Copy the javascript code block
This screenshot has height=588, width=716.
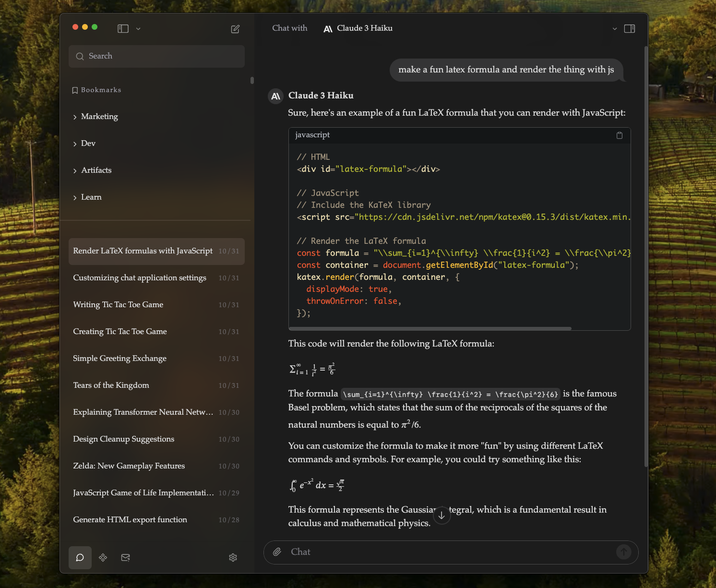tap(620, 135)
